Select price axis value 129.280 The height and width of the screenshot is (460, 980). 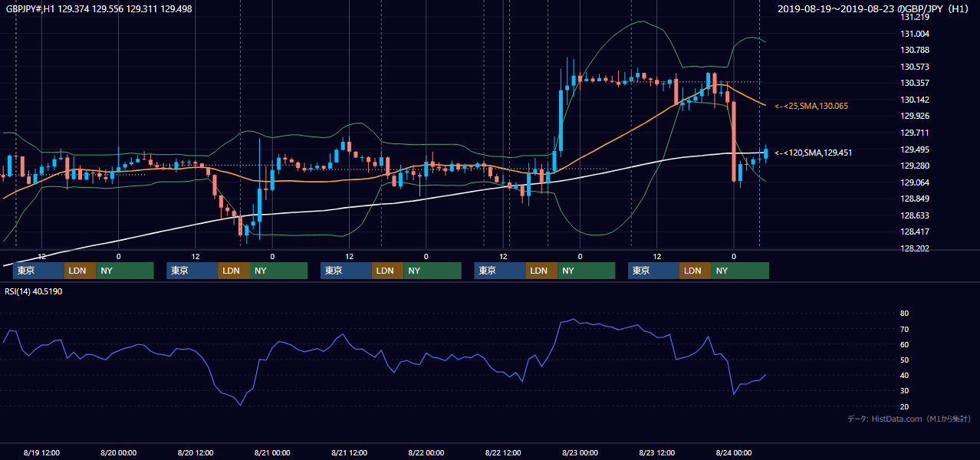pyautogui.click(x=915, y=166)
